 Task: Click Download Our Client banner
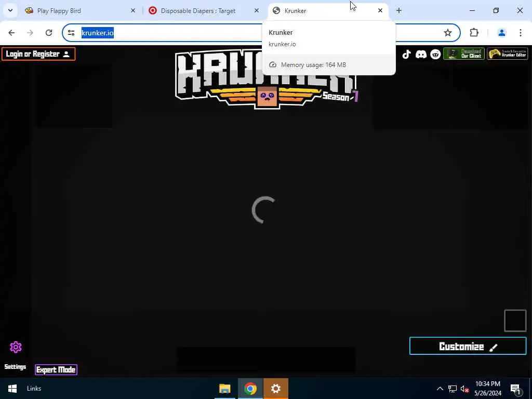pyautogui.click(x=464, y=54)
